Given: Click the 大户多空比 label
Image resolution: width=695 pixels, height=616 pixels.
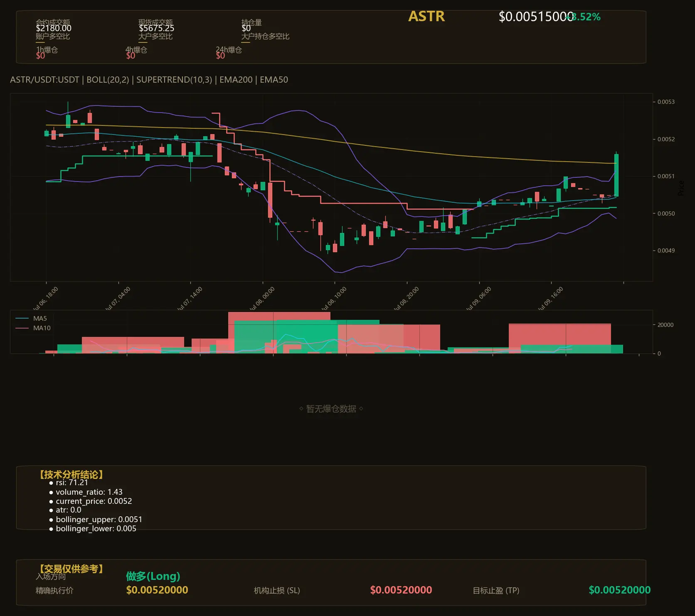Looking at the screenshot, I should 155,36.
